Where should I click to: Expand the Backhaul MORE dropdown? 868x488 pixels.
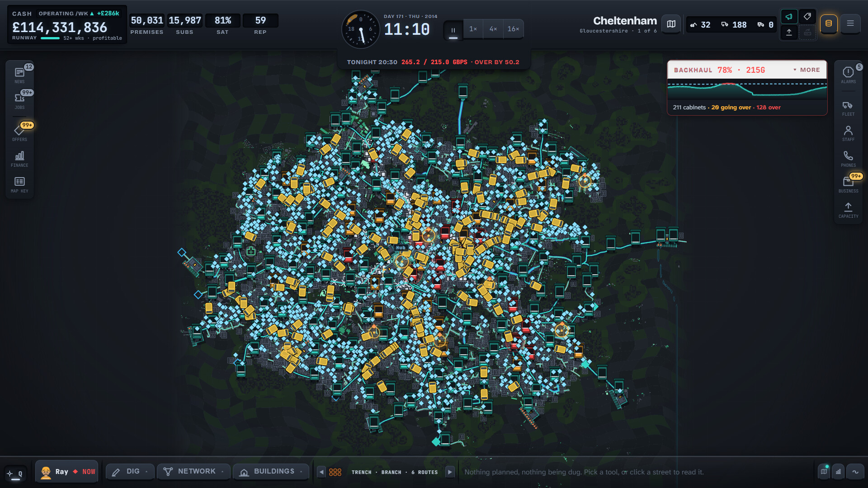[x=807, y=70]
